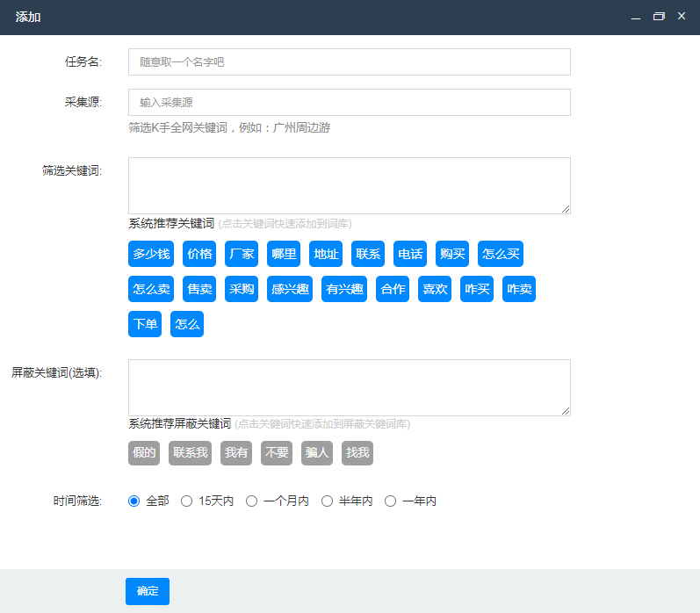
Task: Add the 有兴趣 keyword tag
Action: [344, 289]
